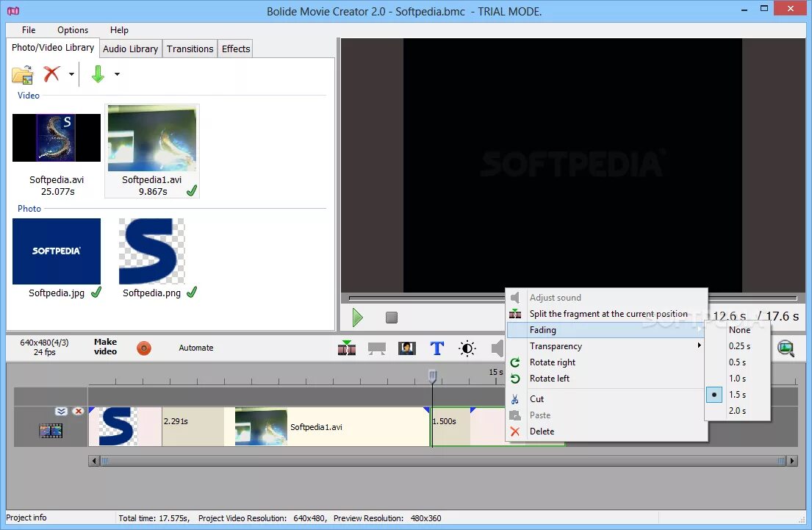Open the File menu
812x530 pixels.
(x=29, y=30)
